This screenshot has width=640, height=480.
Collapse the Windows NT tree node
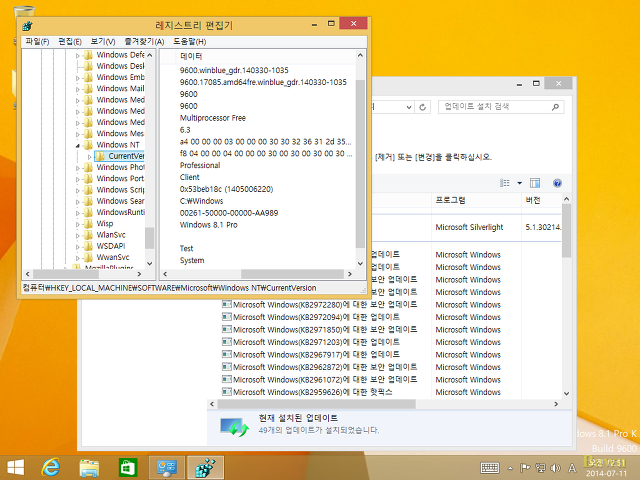[x=78, y=145]
